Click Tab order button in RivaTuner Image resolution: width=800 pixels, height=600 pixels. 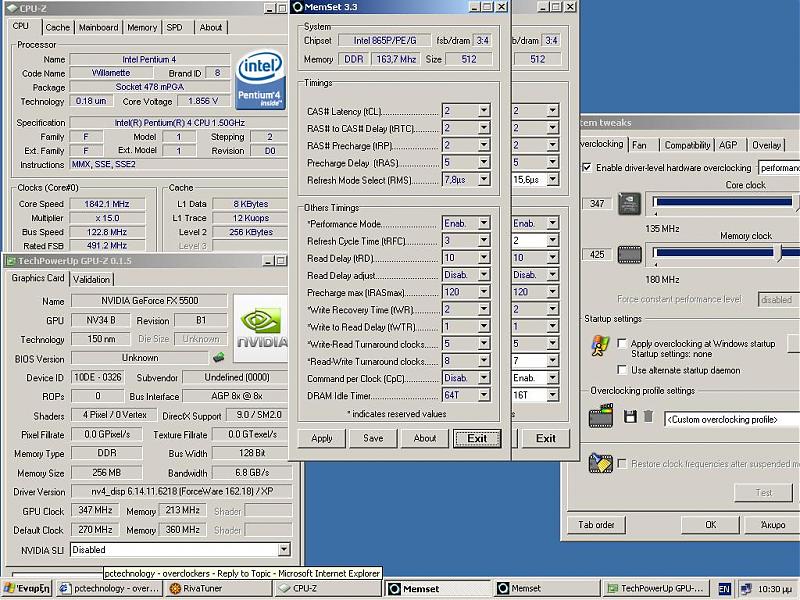tap(596, 524)
